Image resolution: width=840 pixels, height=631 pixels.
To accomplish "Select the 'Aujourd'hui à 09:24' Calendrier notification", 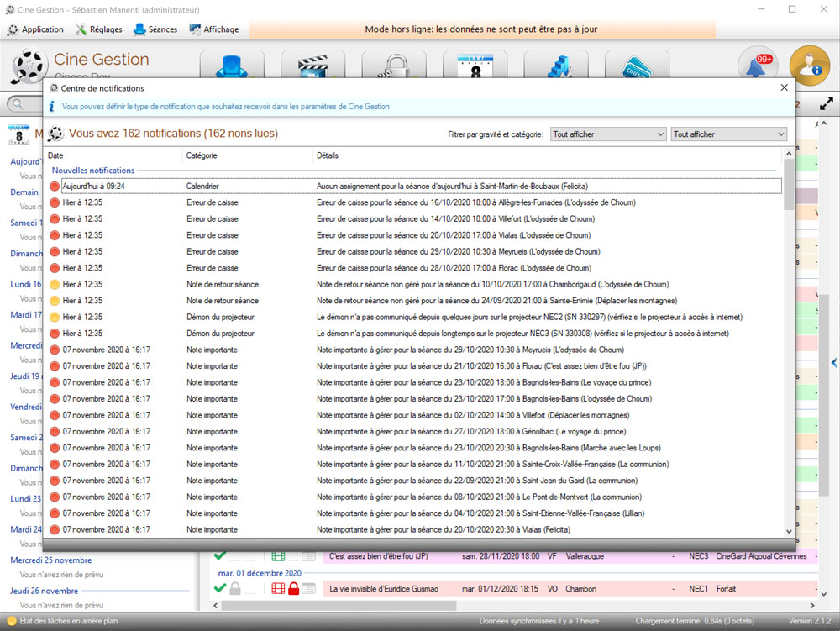I will coord(415,187).
